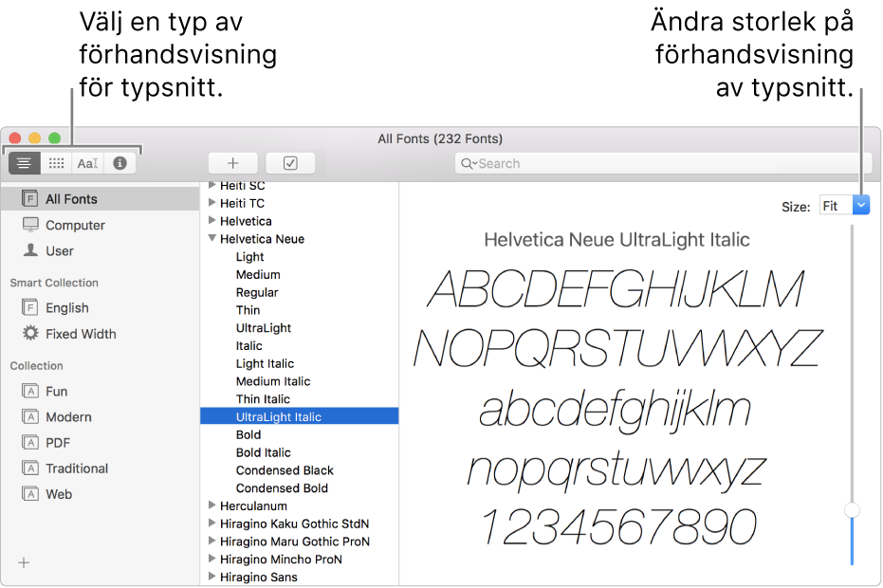The height and width of the screenshot is (588, 883).
Task: Open the Traditional collection
Action: 77,469
